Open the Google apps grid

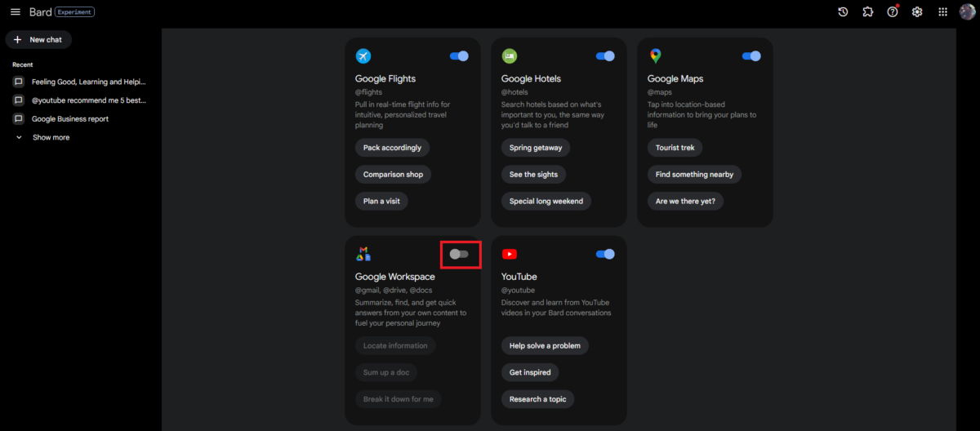tap(942, 11)
